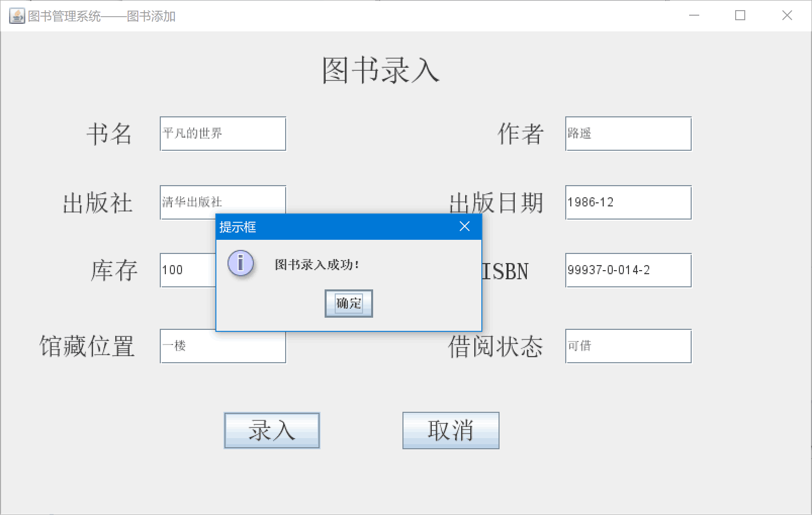
Task: Confirm the dialog with 确定 button
Action: tap(349, 304)
